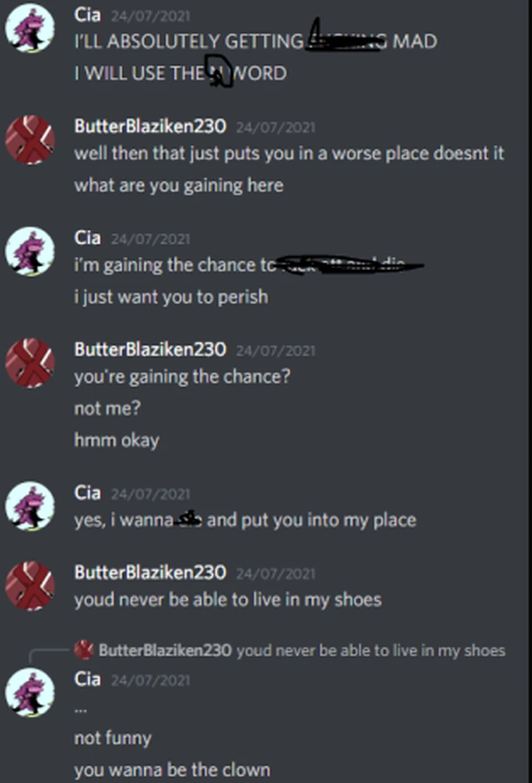Click ButterBlaziken230 username above "you're gaining the chance?"
532x783 pixels.
click(x=150, y=349)
